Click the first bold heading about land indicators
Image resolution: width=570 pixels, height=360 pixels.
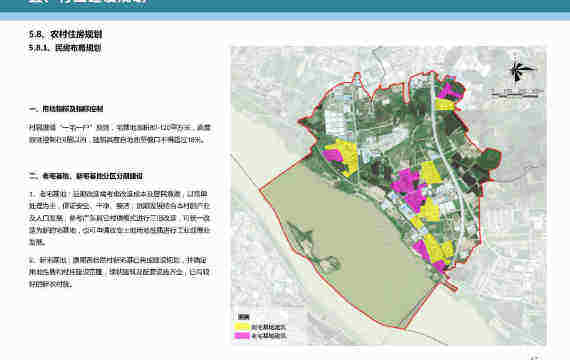click(x=66, y=108)
